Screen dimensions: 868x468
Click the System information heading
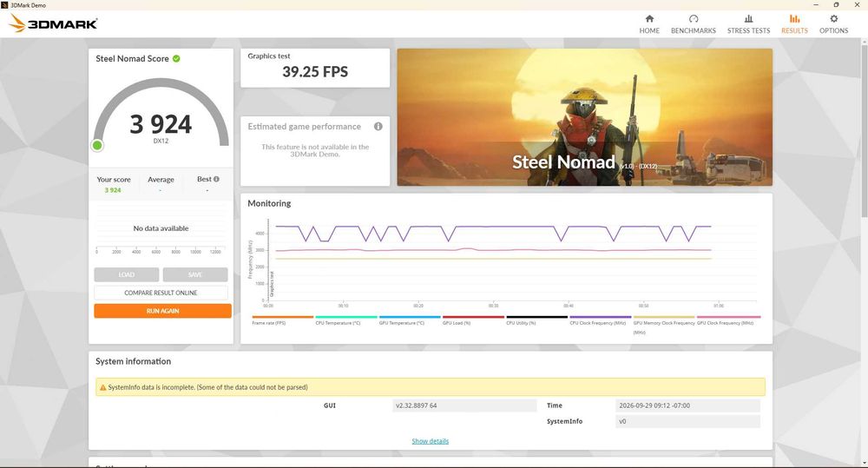(133, 361)
